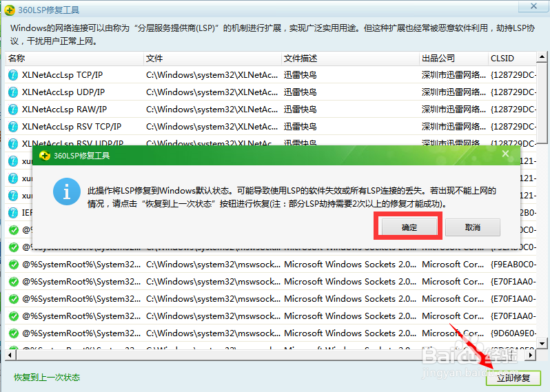550x392 pixels.
Task: Click the question icon for XLNetAccLsp RAW/IP
Action: click(x=13, y=110)
